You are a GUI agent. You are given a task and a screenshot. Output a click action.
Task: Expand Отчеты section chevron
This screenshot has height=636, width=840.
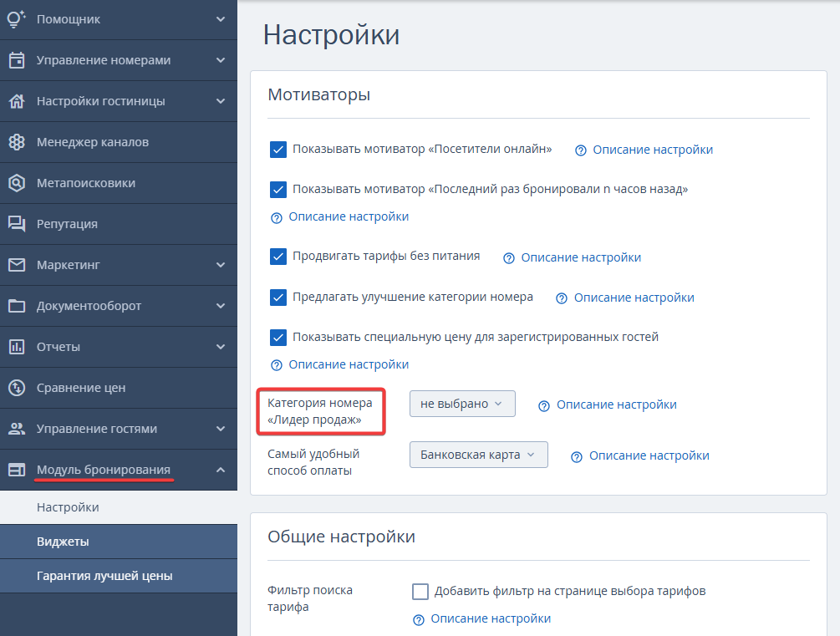point(220,347)
